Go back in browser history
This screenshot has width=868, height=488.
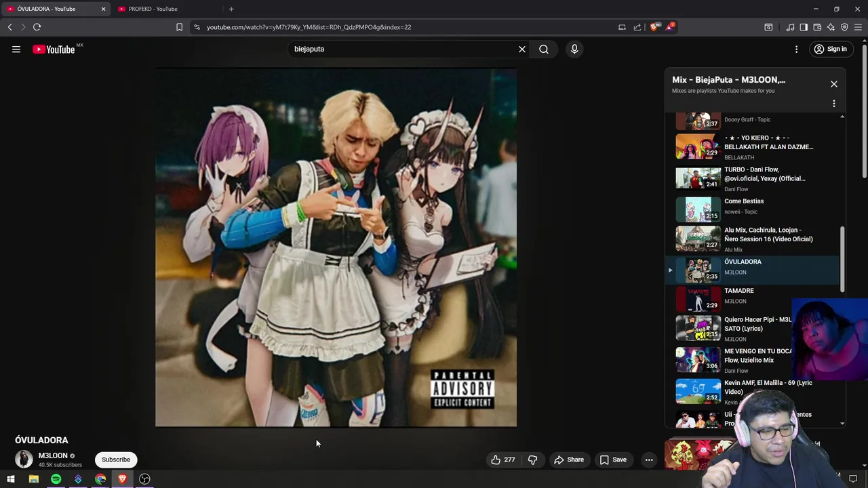tap(10, 27)
